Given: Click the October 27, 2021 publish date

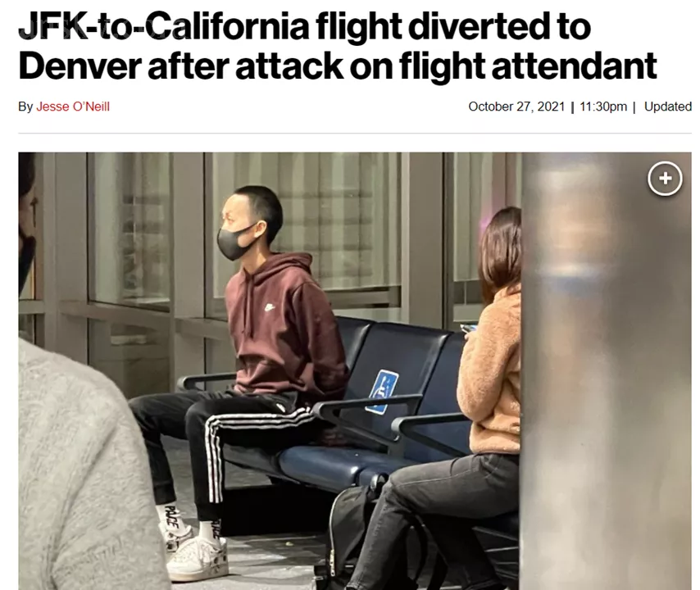Looking at the screenshot, I should (516, 107).
